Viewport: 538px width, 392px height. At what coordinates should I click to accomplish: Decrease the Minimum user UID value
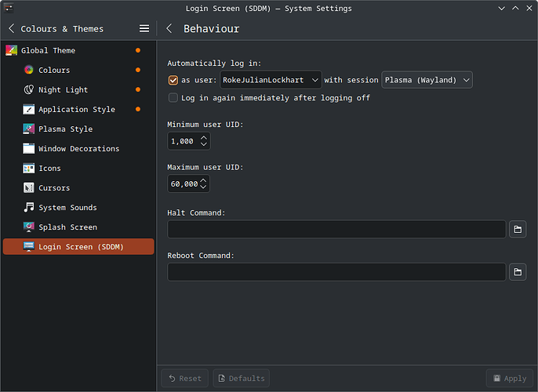point(204,144)
